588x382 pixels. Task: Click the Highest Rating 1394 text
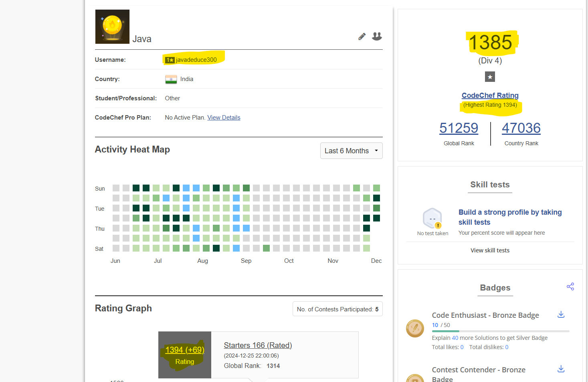490,105
